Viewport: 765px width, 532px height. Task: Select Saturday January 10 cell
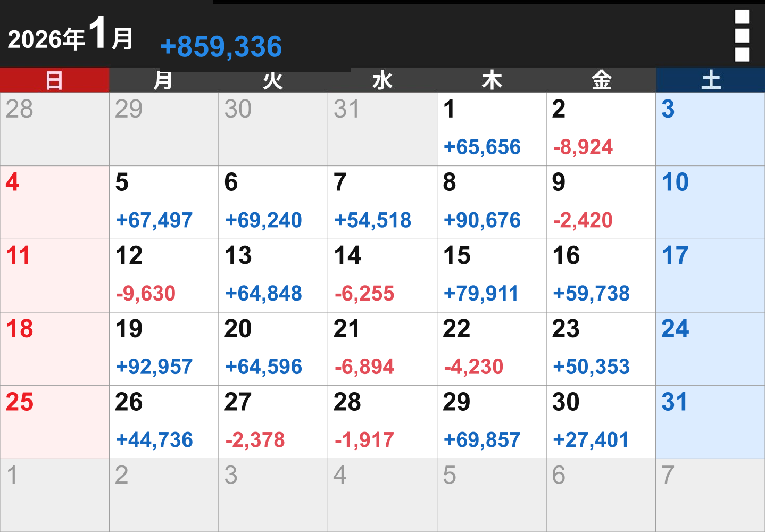pos(711,203)
